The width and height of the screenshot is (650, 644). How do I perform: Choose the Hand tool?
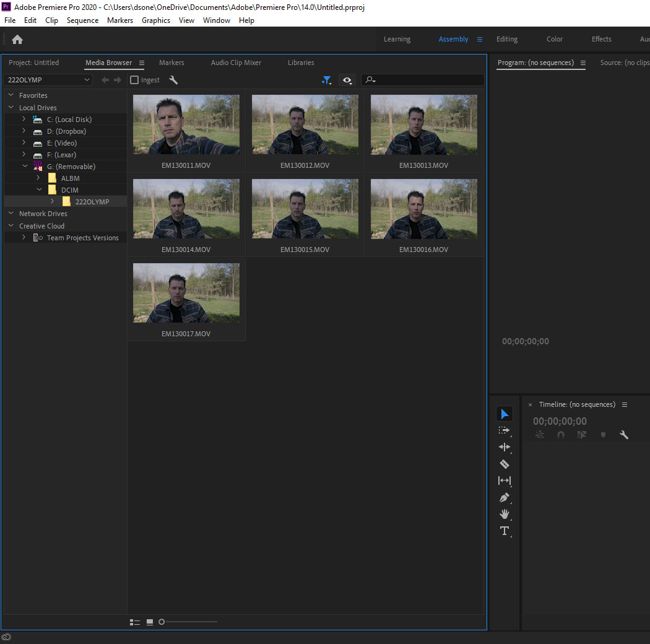click(505, 514)
